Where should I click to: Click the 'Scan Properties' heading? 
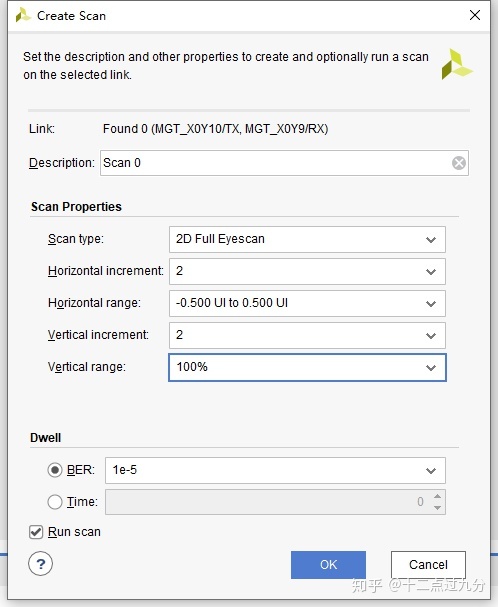76,207
